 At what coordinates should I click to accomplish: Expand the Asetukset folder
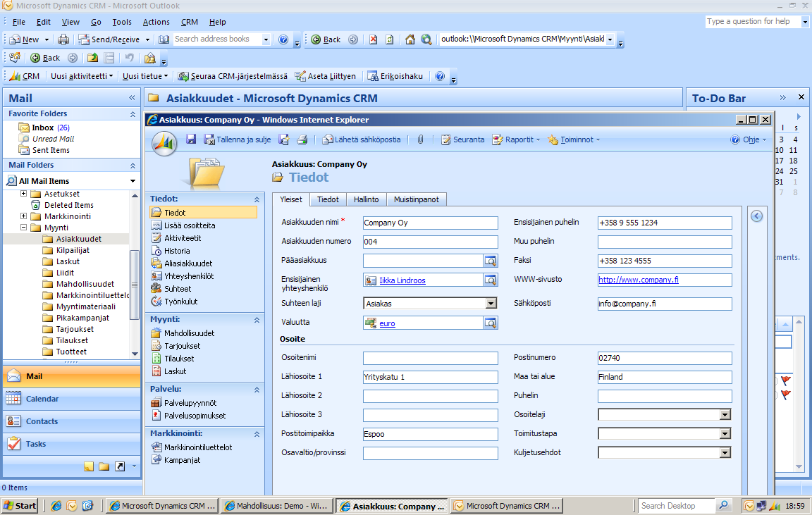(x=23, y=194)
